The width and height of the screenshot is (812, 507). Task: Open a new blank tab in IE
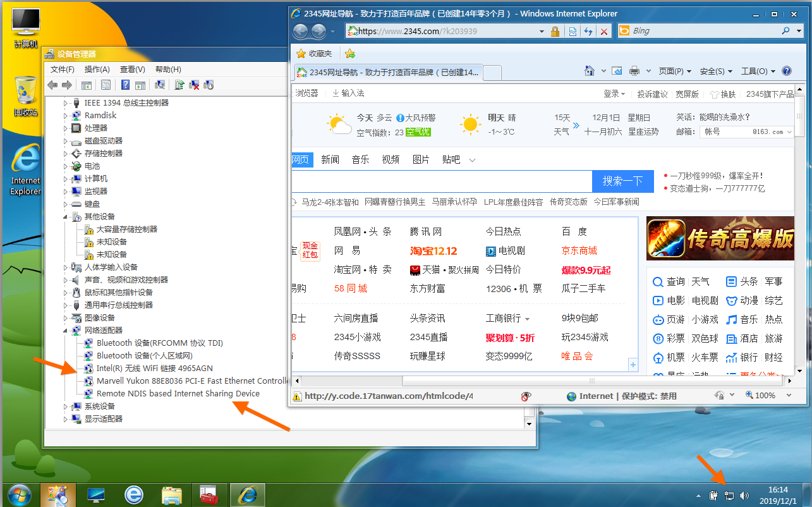pos(492,73)
